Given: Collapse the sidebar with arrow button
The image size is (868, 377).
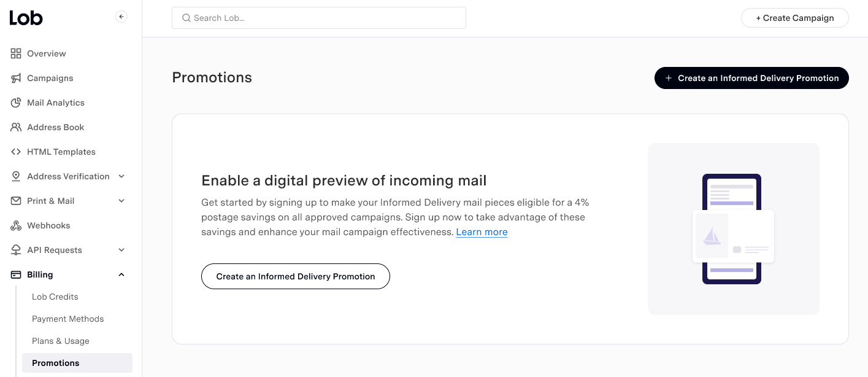Looking at the screenshot, I should click(x=121, y=17).
